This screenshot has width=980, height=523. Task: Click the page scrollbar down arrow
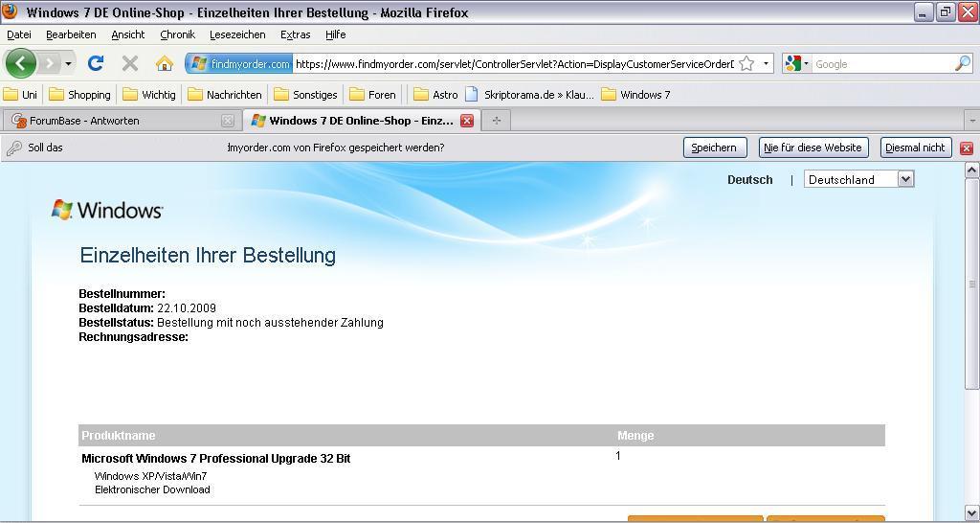[972, 513]
